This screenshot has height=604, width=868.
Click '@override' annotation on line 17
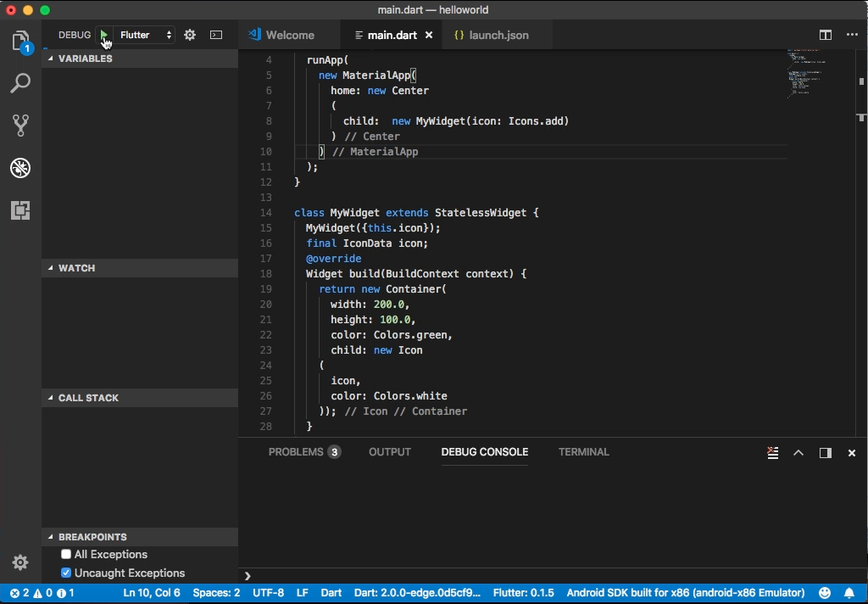(x=333, y=259)
